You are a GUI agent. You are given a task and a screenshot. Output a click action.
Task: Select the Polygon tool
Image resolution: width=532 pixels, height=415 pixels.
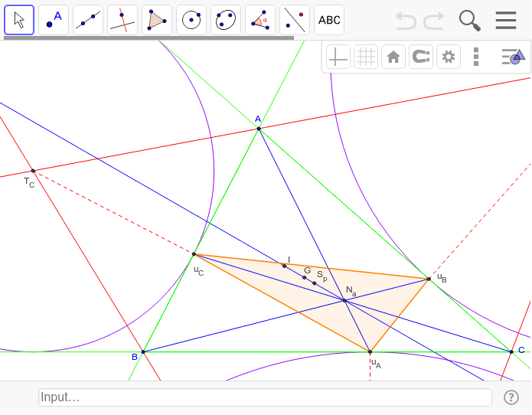[x=157, y=20]
